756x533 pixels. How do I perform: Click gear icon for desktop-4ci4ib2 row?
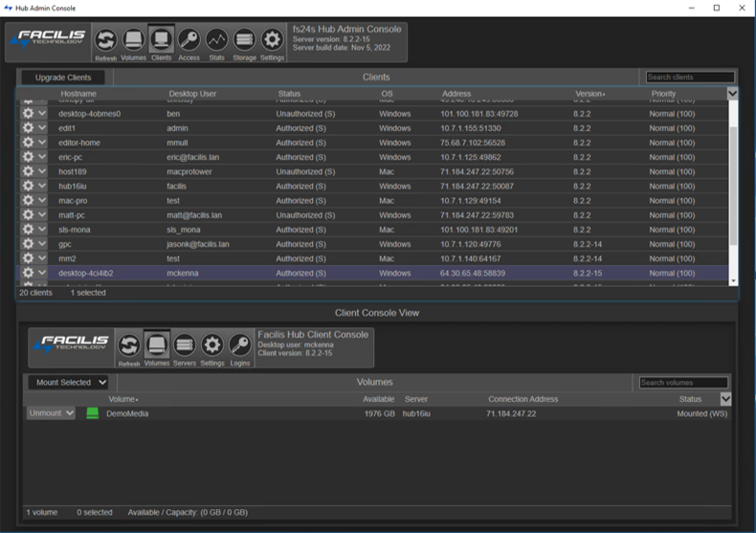click(28, 273)
